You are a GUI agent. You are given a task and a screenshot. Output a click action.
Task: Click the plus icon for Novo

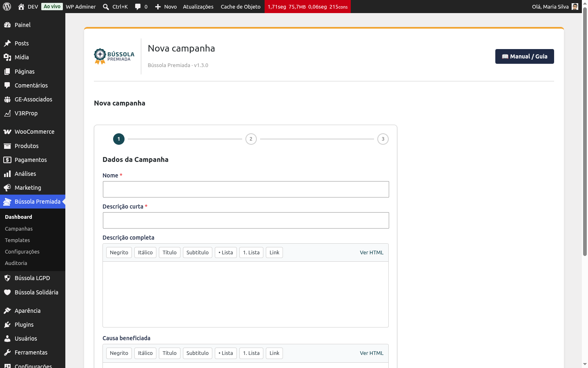coord(158,7)
